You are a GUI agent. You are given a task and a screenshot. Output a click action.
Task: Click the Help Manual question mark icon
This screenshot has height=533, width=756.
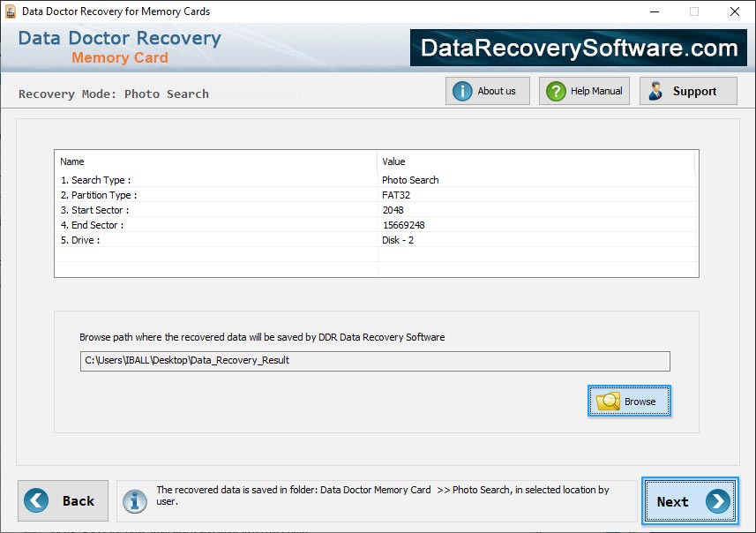coord(554,90)
